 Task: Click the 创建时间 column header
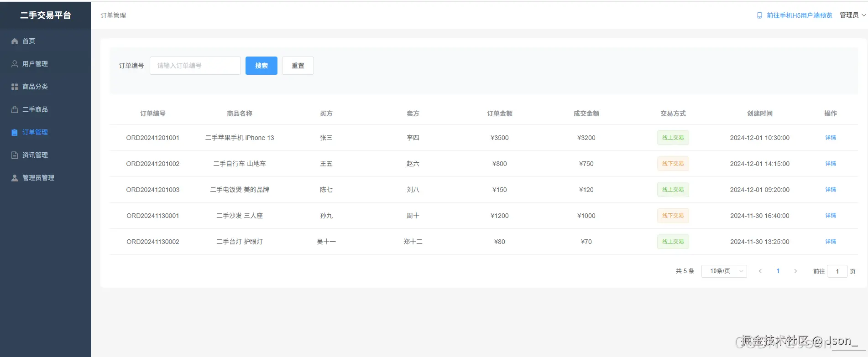tap(760, 114)
